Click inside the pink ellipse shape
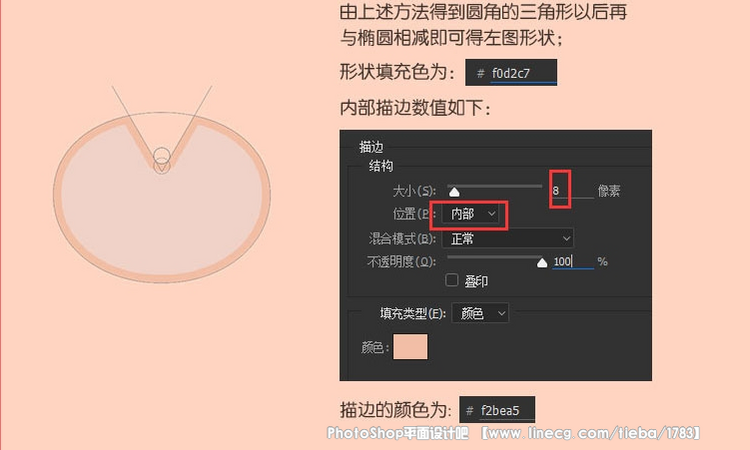 [x=162, y=215]
